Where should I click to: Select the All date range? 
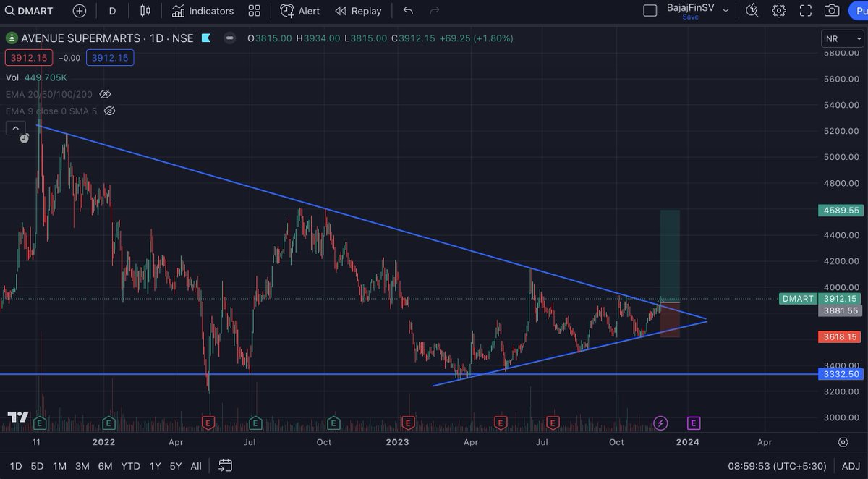tap(196, 466)
